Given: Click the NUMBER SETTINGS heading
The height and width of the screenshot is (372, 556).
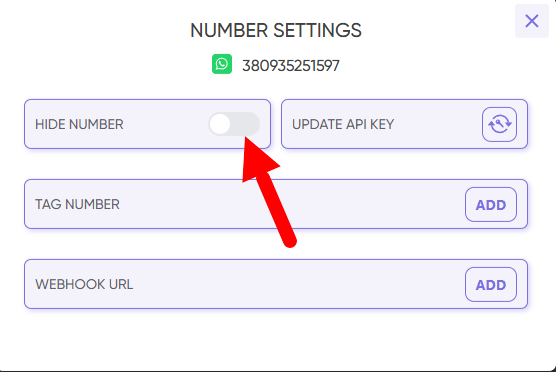Looking at the screenshot, I should point(276,30).
